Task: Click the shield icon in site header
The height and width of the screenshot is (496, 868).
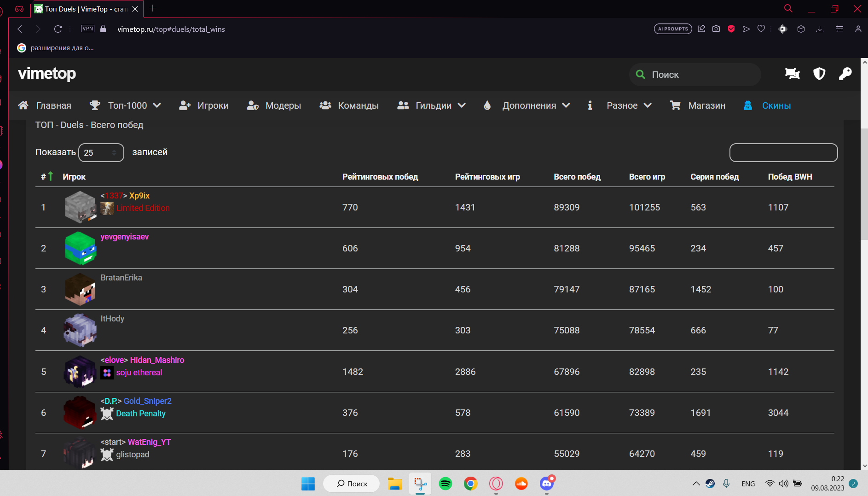Action: coord(819,74)
